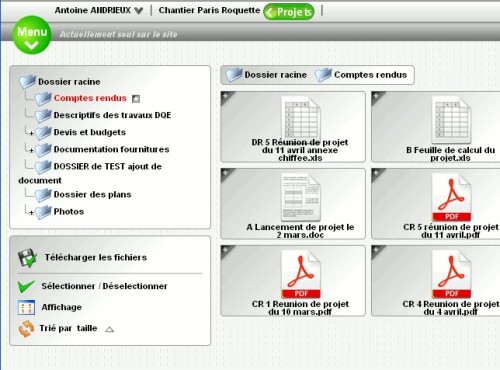Click the Sélectionner / Déselectionner link
500x370 pixels.
pyautogui.click(x=104, y=286)
